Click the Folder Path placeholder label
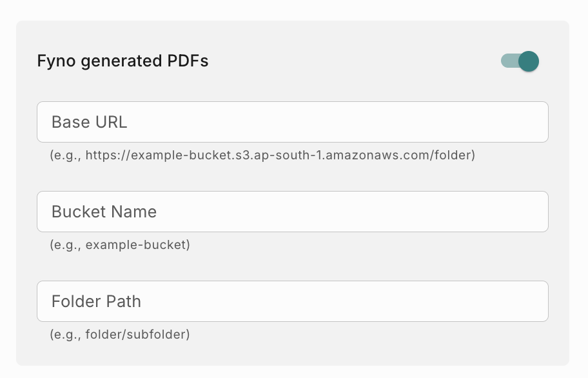The height and width of the screenshot is (378, 588). [96, 301]
